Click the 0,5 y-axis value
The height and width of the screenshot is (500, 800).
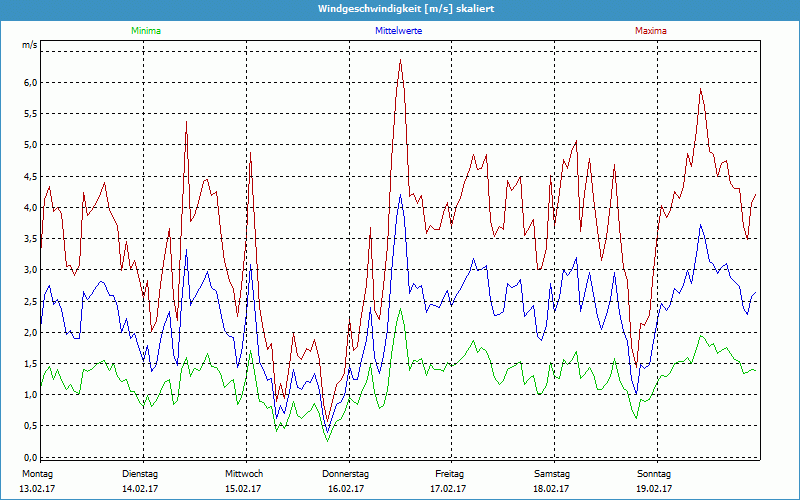click(31, 426)
